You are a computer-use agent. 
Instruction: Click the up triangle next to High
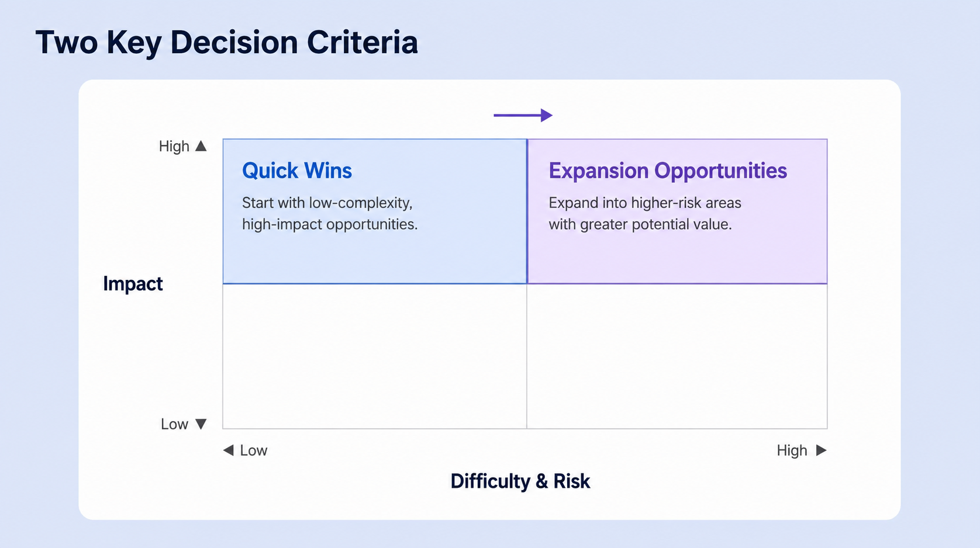point(201,145)
